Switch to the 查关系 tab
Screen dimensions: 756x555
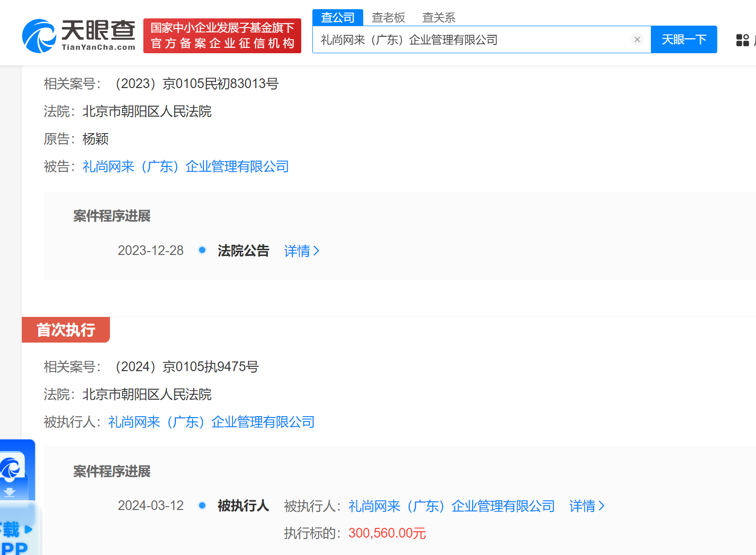point(438,17)
